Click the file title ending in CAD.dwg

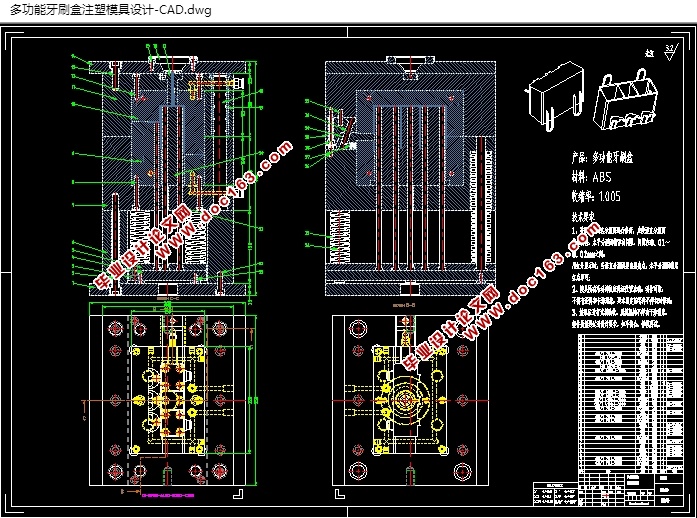pyautogui.click(x=110, y=10)
